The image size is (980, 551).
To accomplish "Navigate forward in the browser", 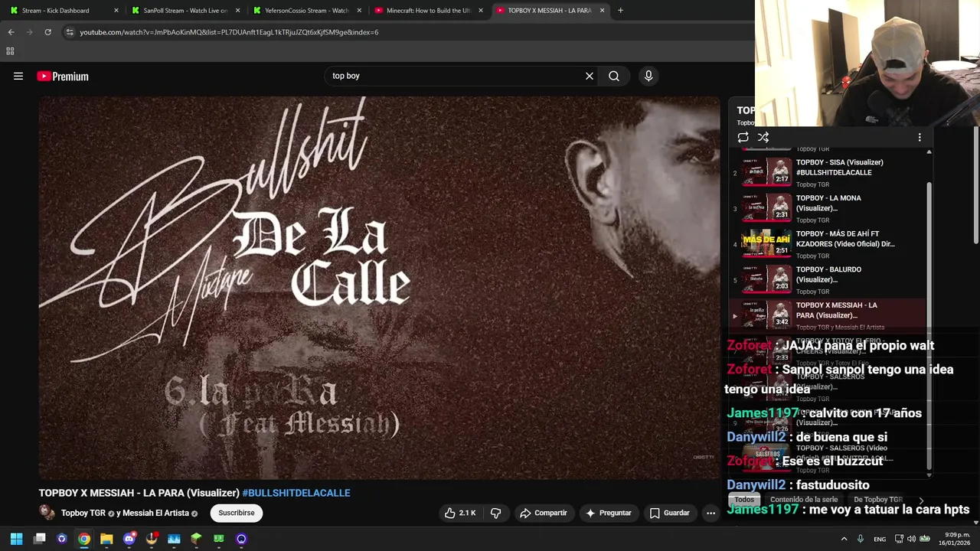I will coord(29,32).
